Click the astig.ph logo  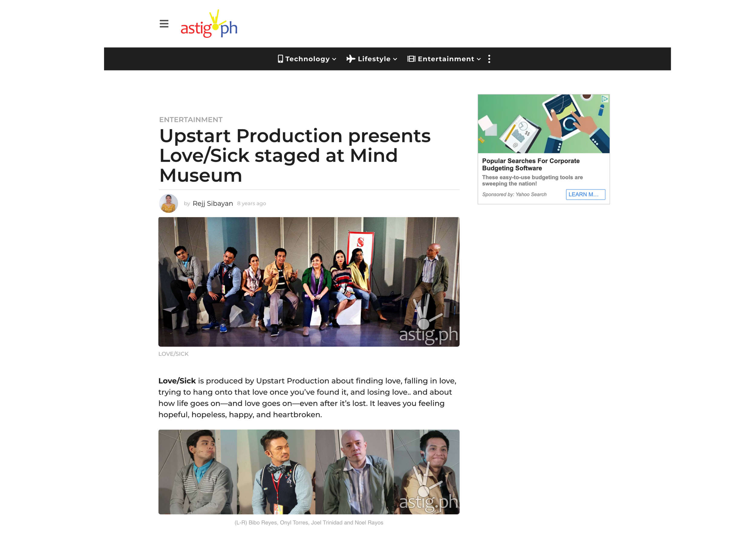coord(209,24)
